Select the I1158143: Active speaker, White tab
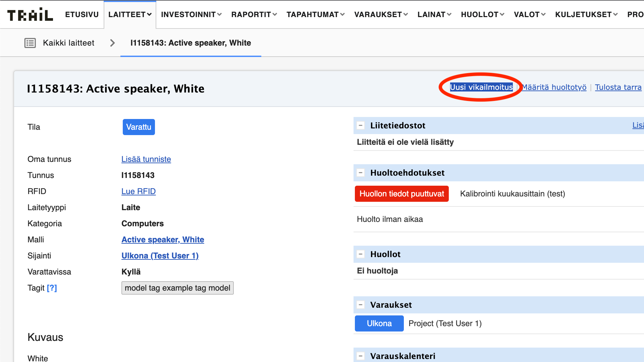The image size is (644, 362). (191, 43)
